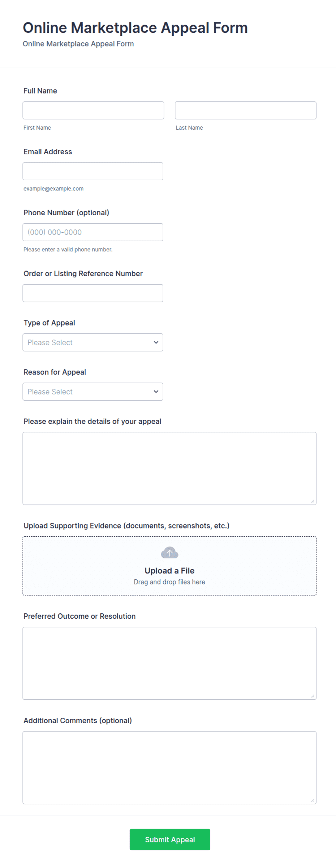Click the Preferred Outcome textarea resize handle
The image size is (336, 868).
coord(313,696)
